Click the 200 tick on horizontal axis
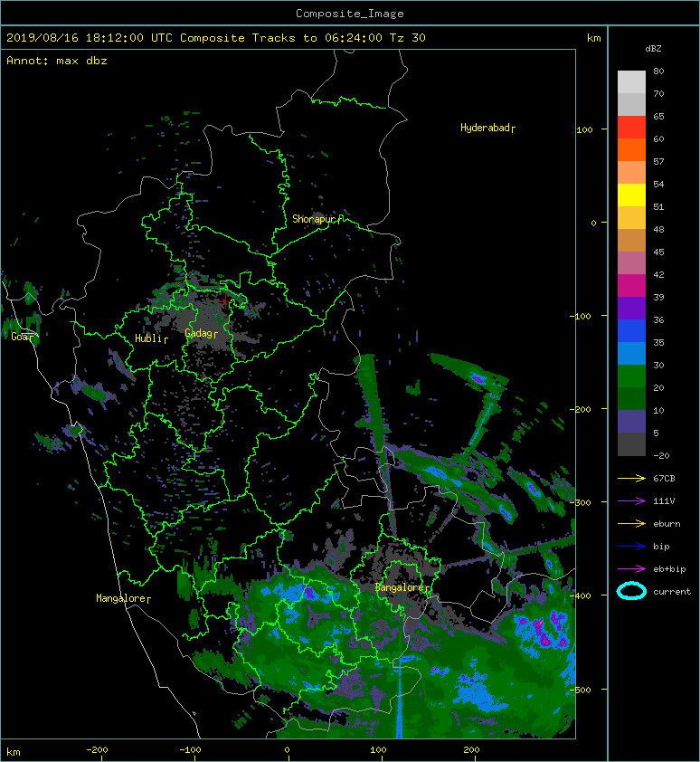Viewport: 700px width, 762px height. click(471, 750)
